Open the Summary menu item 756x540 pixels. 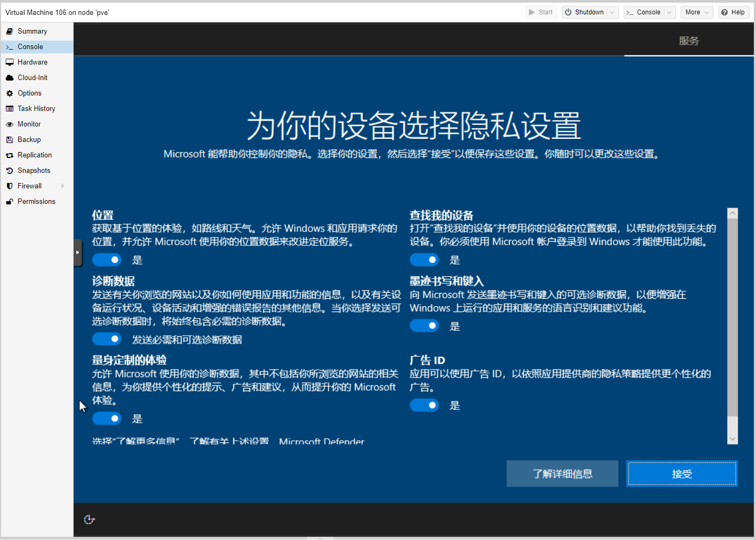(x=32, y=31)
